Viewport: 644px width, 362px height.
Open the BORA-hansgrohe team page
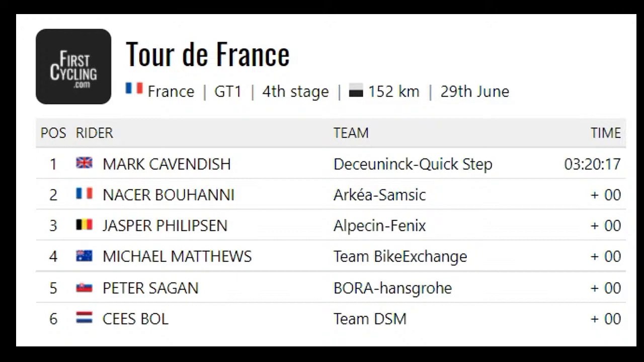pyautogui.click(x=393, y=288)
